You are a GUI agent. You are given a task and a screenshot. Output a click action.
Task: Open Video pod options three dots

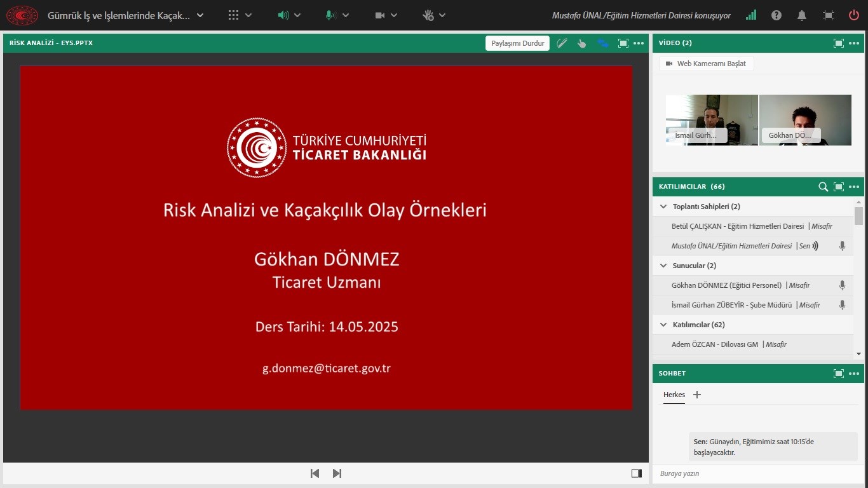(x=854, y=43)
